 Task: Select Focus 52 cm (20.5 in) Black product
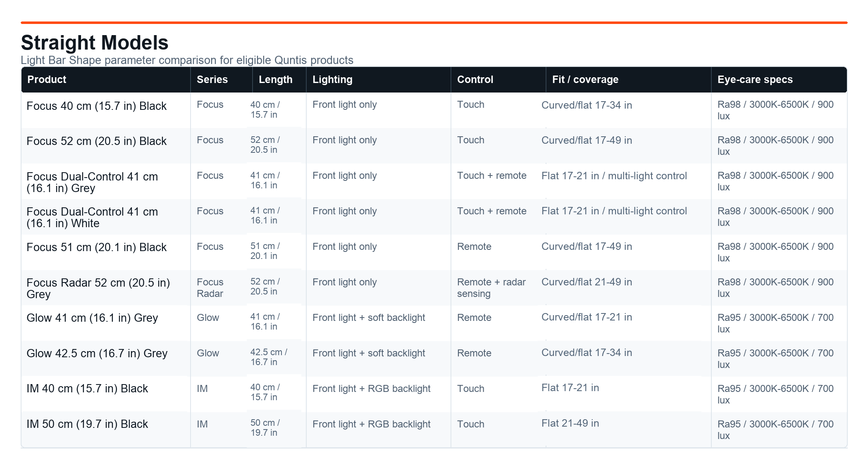click(x=97, y=141)
